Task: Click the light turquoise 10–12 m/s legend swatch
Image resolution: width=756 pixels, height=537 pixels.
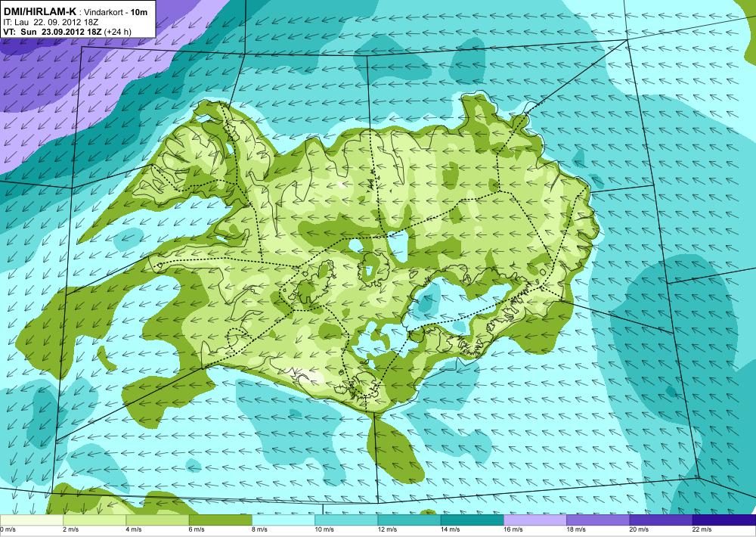Action: pos(346,520)
